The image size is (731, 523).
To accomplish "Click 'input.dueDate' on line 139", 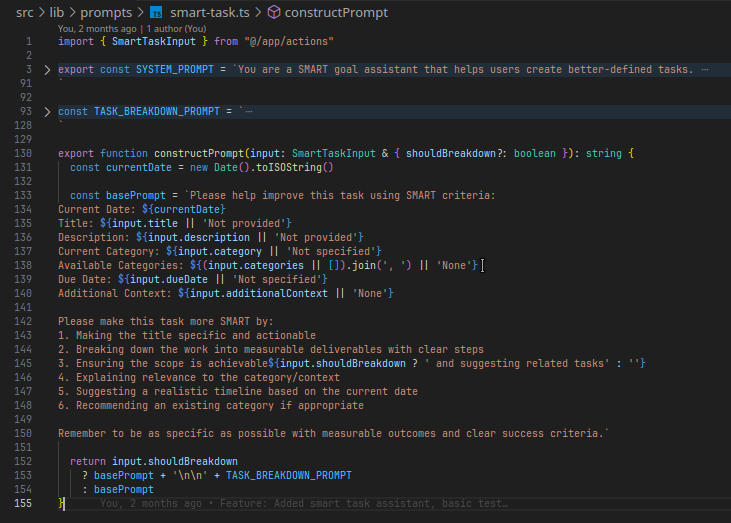I will click(x=169, y=279).
